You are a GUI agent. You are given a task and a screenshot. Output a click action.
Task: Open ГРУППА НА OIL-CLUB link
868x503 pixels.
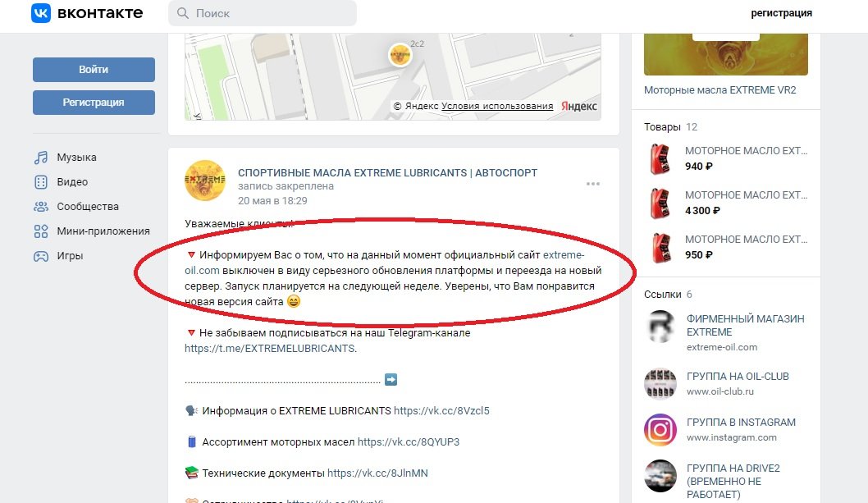(x=738, y=376)
